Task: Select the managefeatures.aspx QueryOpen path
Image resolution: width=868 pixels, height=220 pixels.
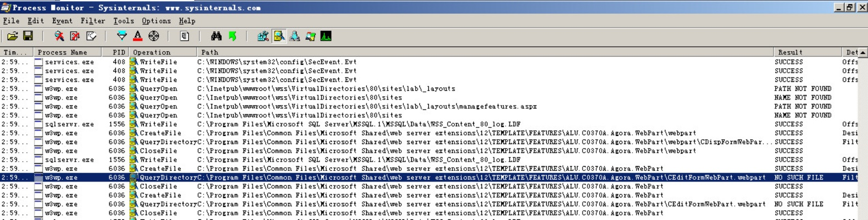Action: coord(367,106)
